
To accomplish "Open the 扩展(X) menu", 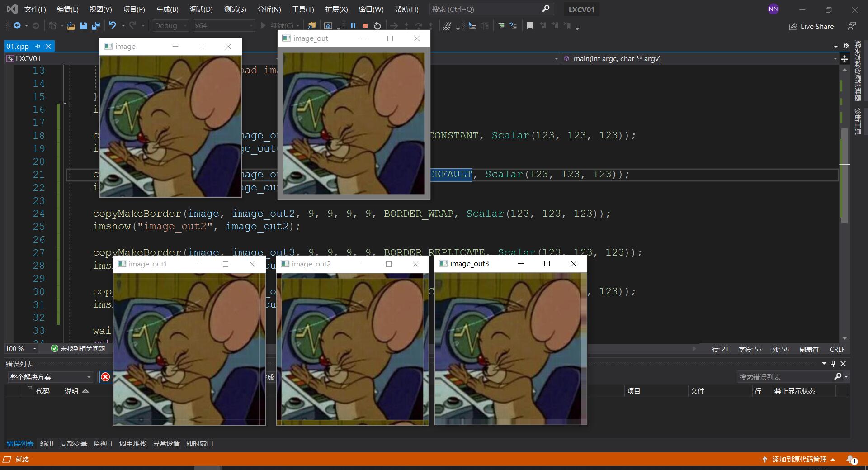I will tap(336, 9).
